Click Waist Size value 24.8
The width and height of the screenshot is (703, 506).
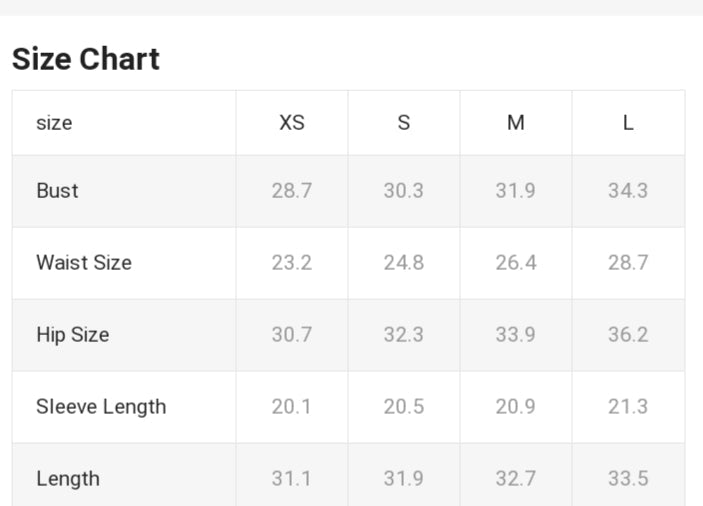(x=403, y=263)
